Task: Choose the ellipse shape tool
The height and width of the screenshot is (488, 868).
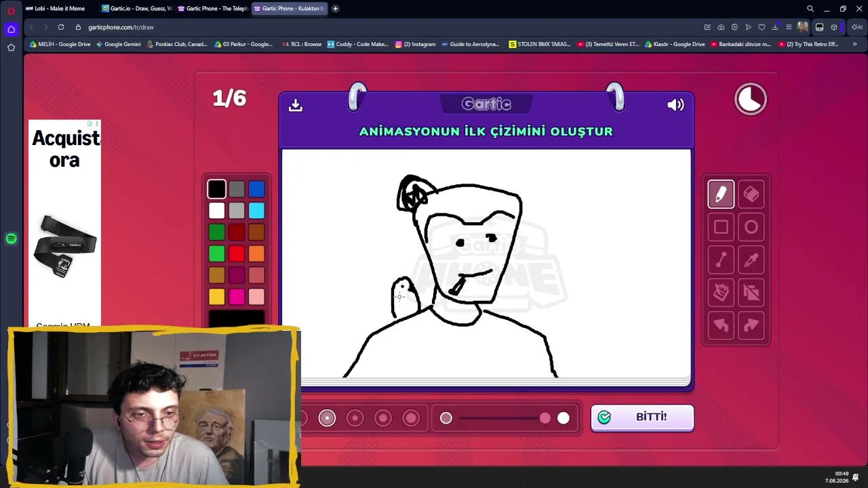Action: [x=751, y=227]
